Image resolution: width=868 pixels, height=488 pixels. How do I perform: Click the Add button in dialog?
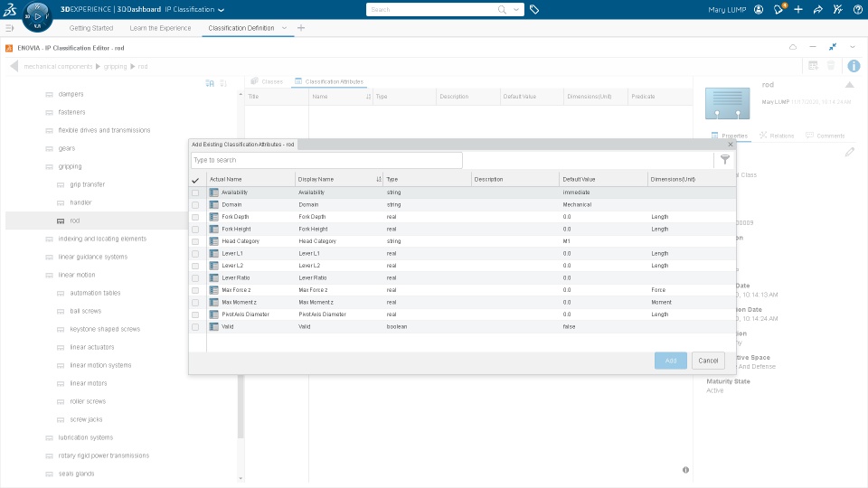pyautogui.click(x=670, y=361)
